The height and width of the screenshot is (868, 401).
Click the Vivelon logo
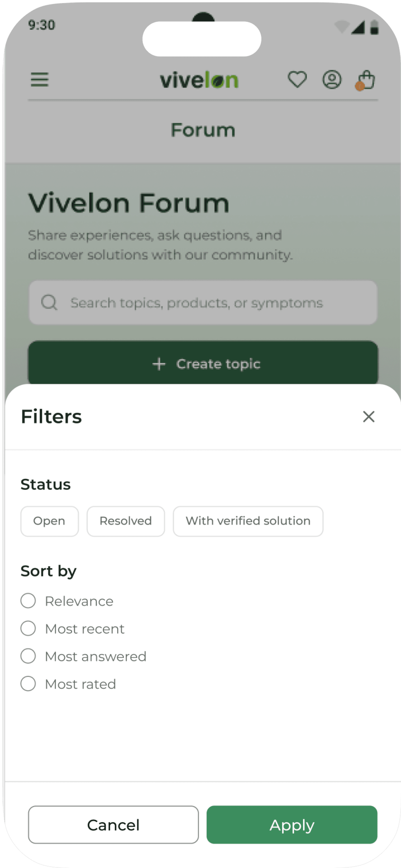[199, 80]
